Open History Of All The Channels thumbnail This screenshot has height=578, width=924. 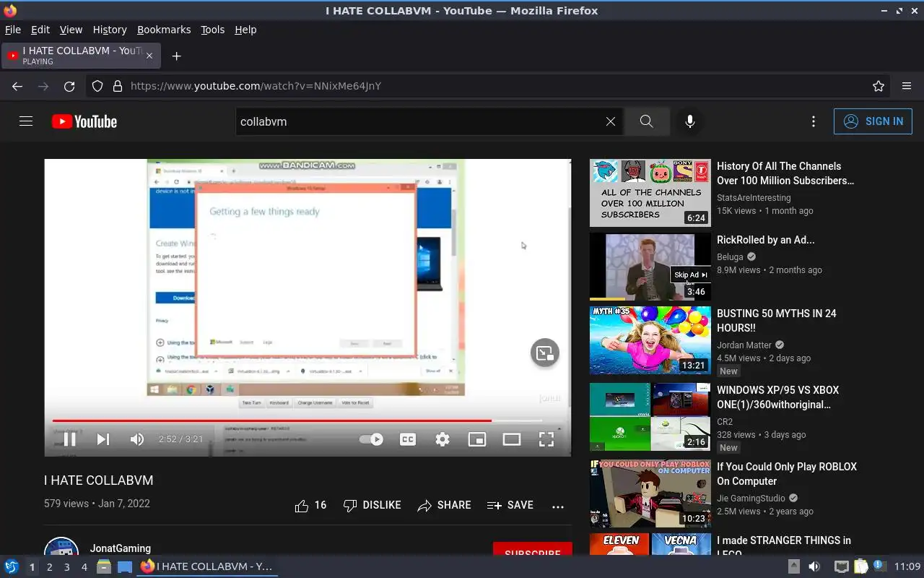click(x=650, y=193)
